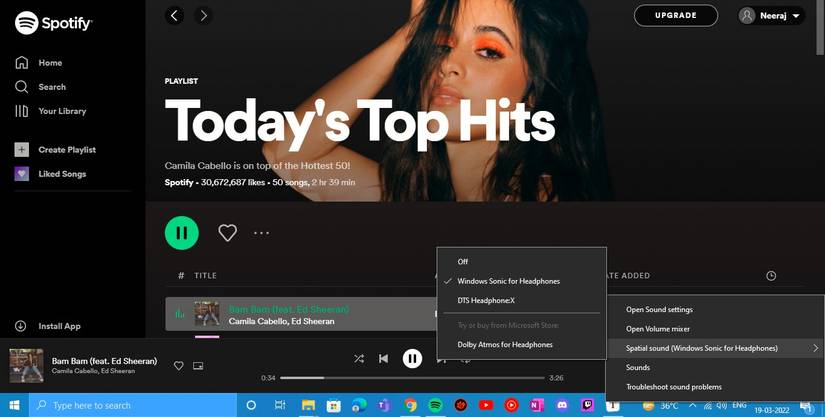The image size is (825, 417).
Task: Open Discord from the taskbar
Action: coord(562,405)
